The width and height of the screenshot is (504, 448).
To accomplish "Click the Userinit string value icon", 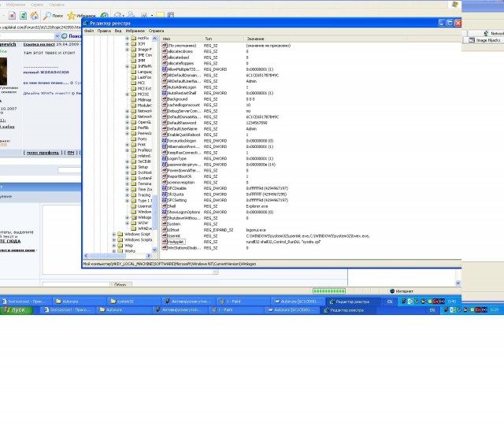I will click(165, 236).
